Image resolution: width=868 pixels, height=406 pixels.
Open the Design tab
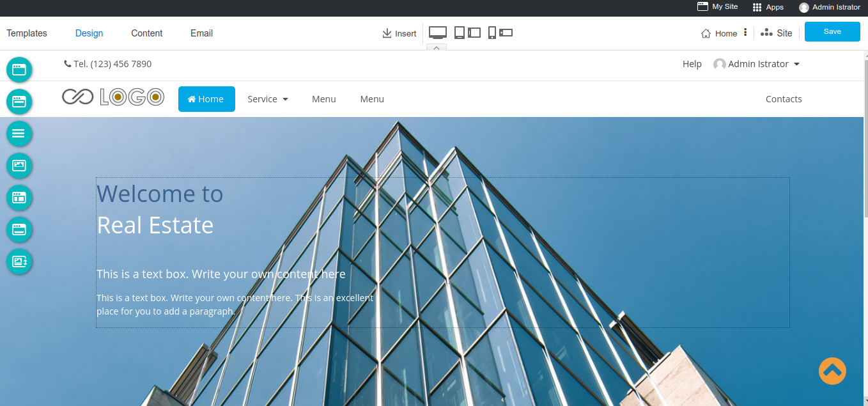[89, 33]
